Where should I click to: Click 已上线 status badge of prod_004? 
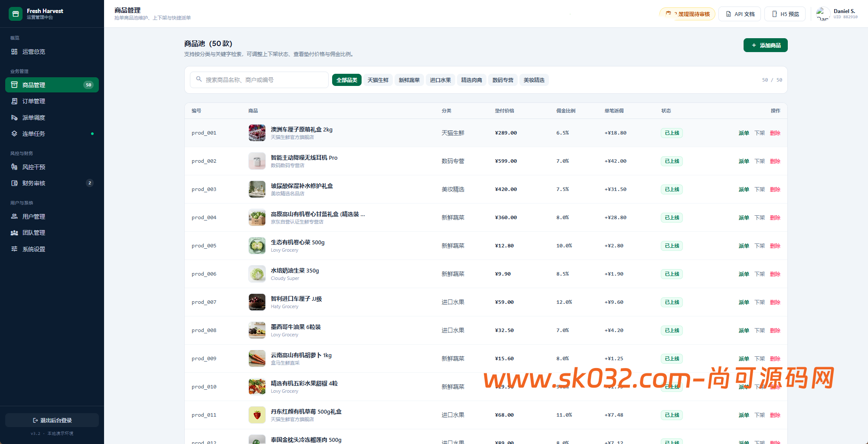(672, 217)
